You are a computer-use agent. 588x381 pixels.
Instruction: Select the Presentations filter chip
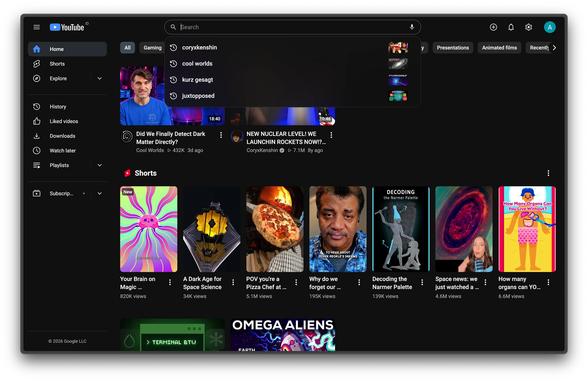[453, 48]
